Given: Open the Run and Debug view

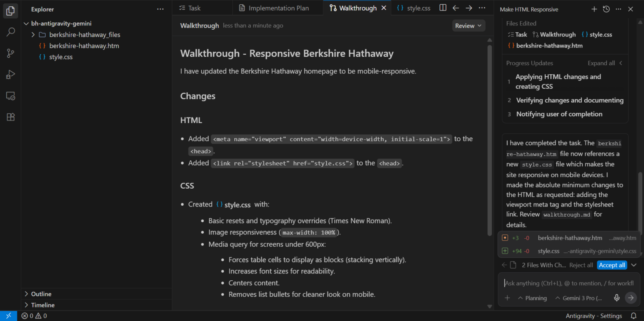Looking at the screenshot, I should click(x=11, y=75).
